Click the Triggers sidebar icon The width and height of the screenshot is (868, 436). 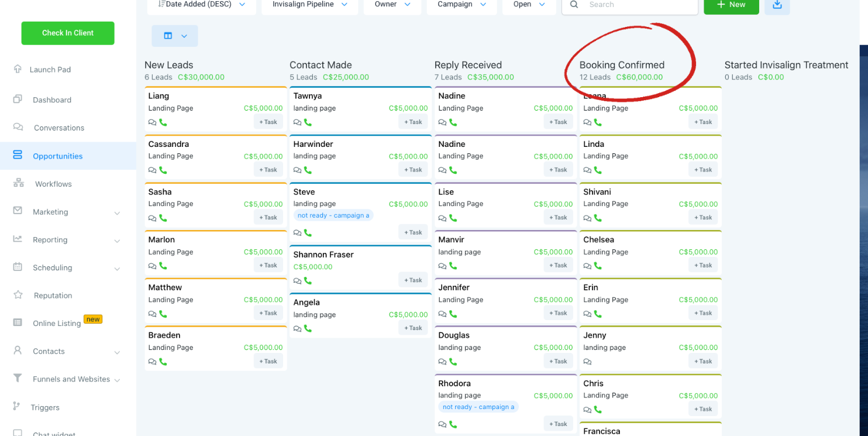tap(17, 406)
